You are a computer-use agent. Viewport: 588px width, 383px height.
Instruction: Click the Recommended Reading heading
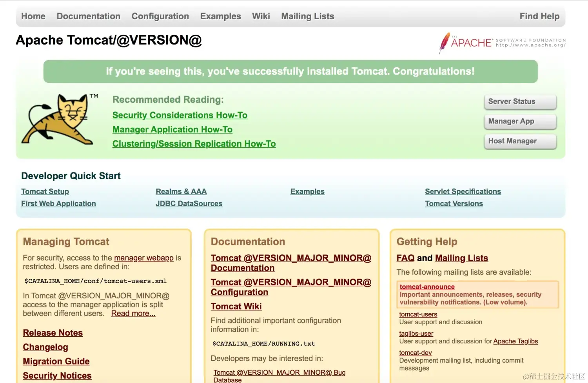coord(168,100)
